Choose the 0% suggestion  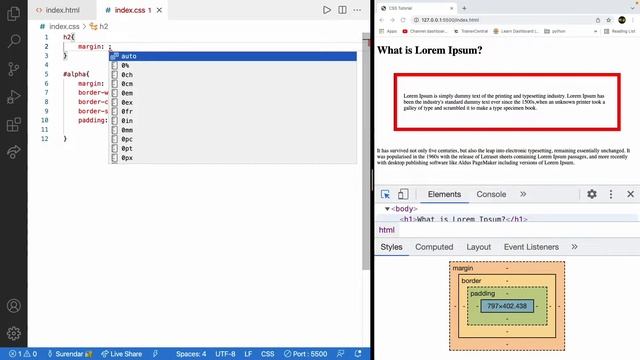[x=233, y=65]
